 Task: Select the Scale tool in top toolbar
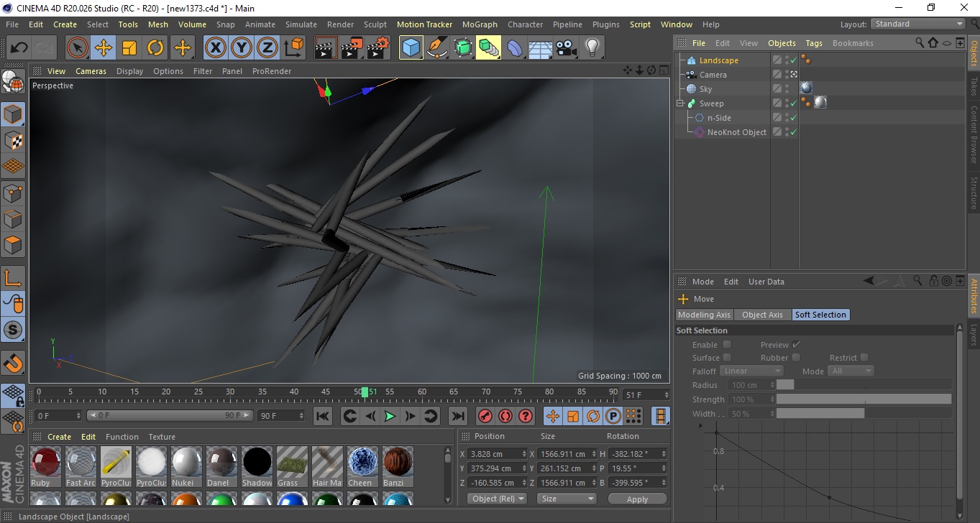(129, 48)
